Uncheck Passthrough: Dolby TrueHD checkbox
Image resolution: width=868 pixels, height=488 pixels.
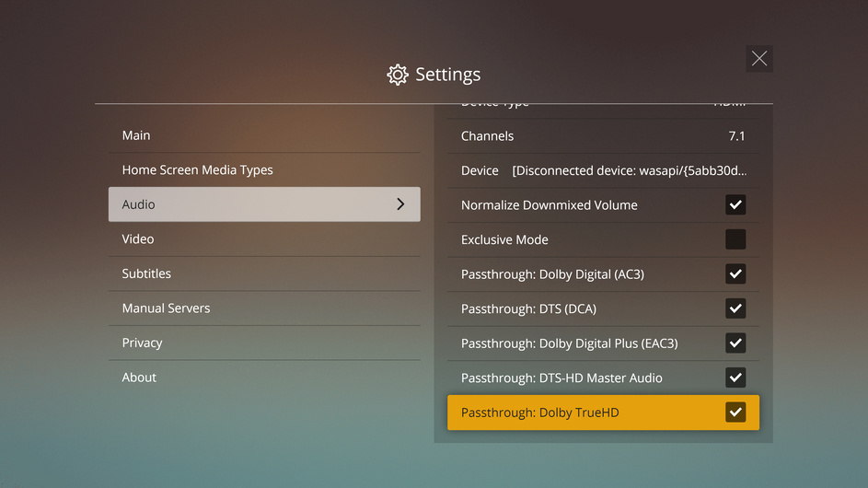click(735, 412)
